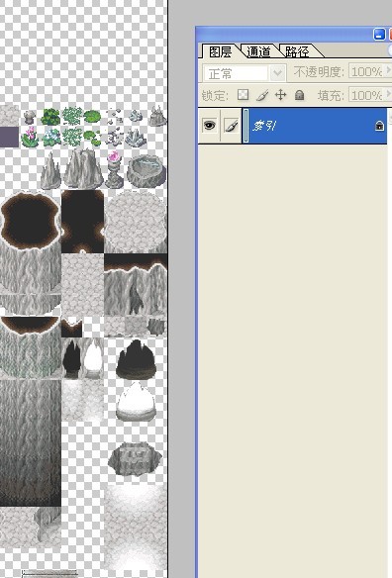Click the 不透明度 100% value field

(x=366, y=71)
